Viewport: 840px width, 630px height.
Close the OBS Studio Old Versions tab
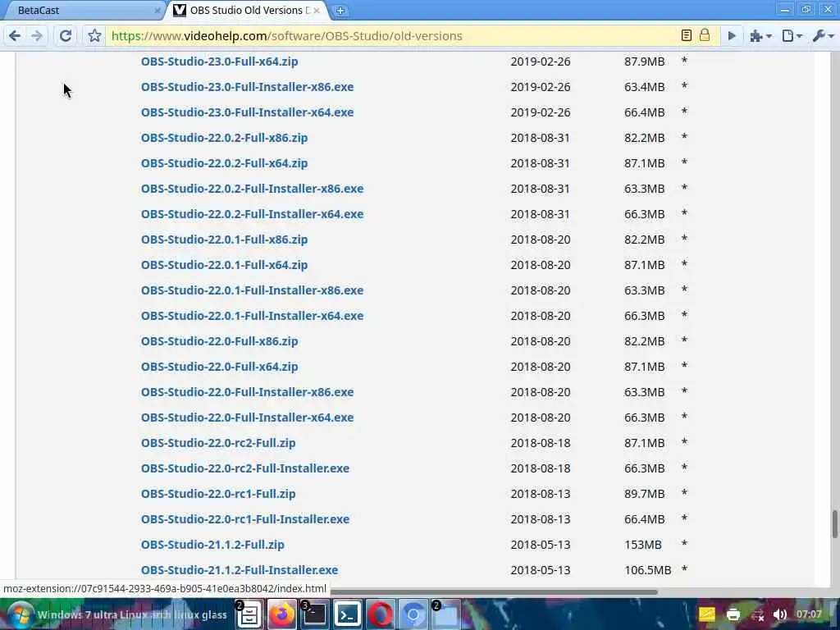317,10
